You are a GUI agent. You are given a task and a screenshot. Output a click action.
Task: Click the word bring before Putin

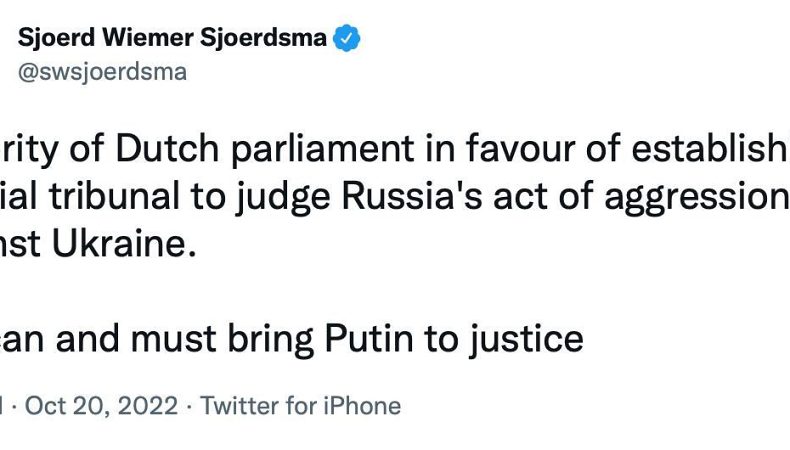tap(271, 341)
